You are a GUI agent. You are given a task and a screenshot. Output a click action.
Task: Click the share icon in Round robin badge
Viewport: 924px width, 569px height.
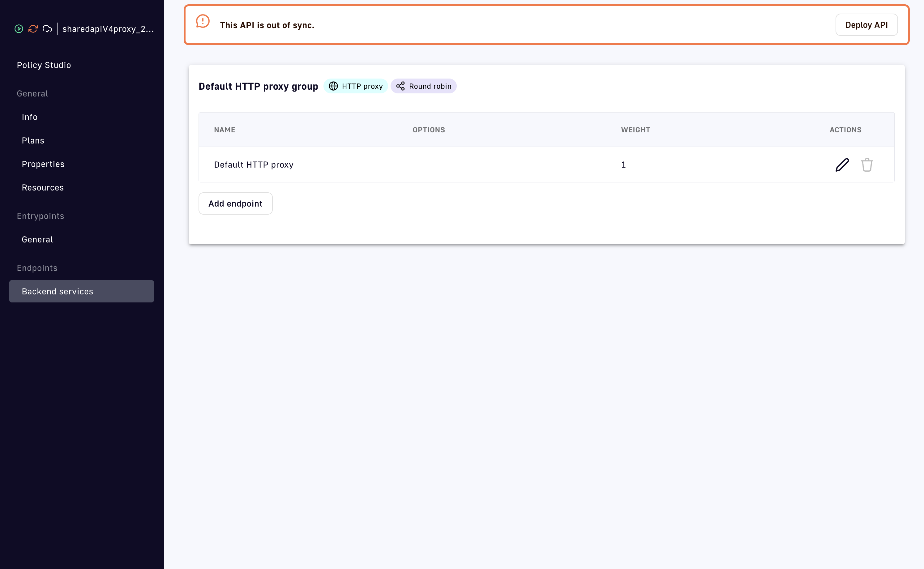(x=400, y=86)
